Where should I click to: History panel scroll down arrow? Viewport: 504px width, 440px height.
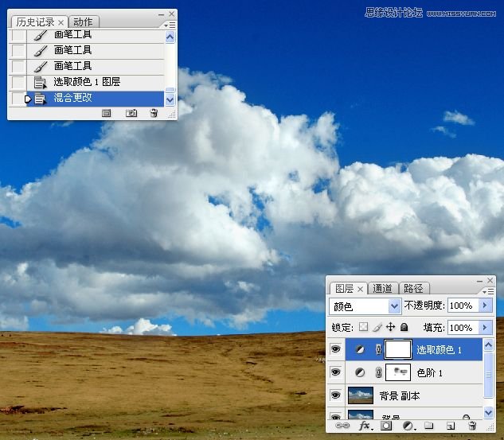170,100
